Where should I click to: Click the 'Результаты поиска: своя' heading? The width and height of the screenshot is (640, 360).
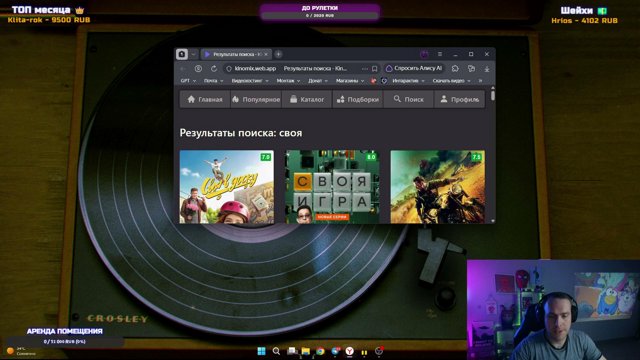coord(241,133)
